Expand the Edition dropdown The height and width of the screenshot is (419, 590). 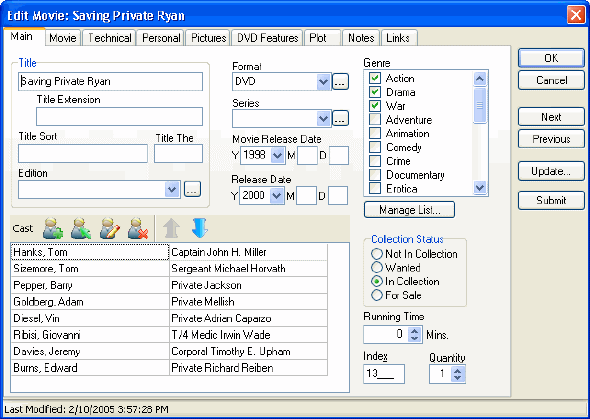point(172,189)
